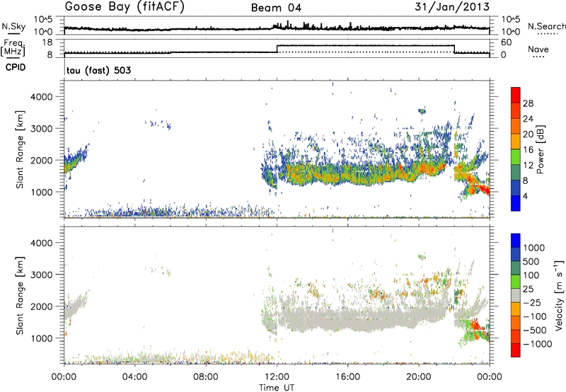Pick the blue top velocity colorbar segment
The height and width of the screenshot is (392, 566).
pos(516,241)
